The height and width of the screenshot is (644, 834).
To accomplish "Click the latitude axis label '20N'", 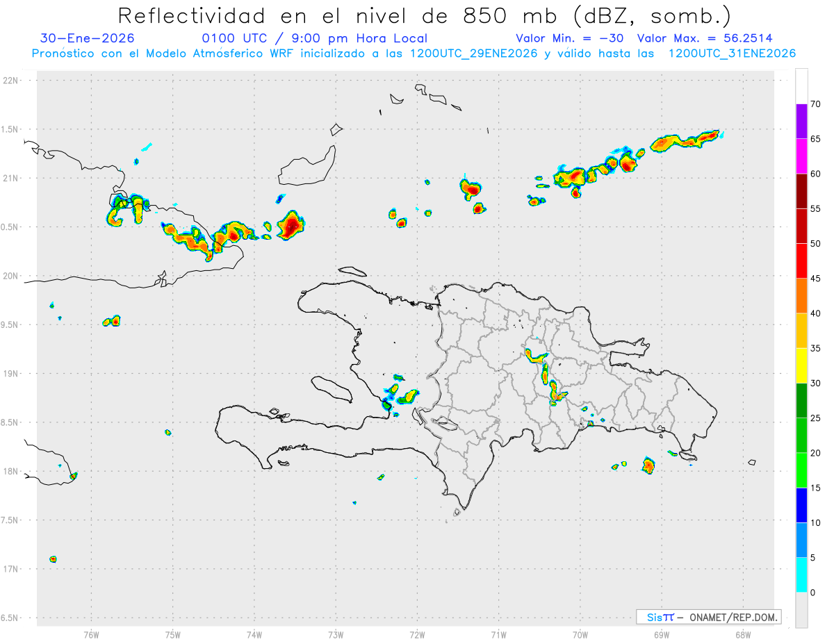I will pyautogui.click(x=10, y=276).
